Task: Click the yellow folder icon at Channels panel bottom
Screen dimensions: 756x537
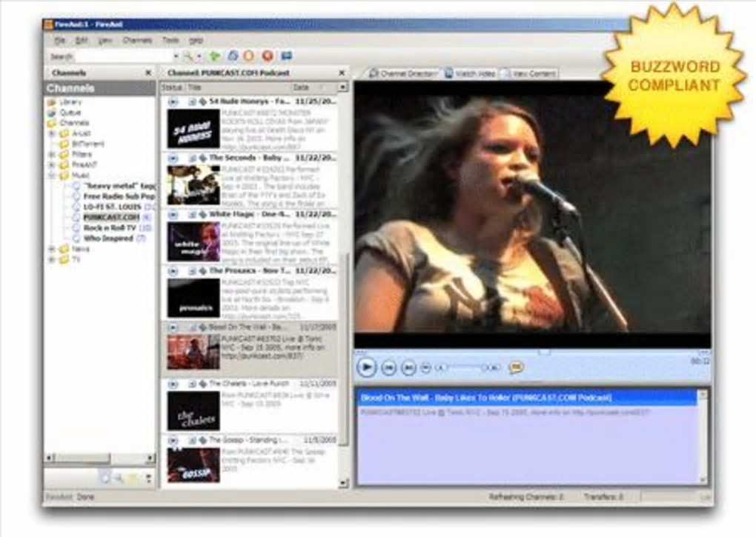Action: pos(133,478)
